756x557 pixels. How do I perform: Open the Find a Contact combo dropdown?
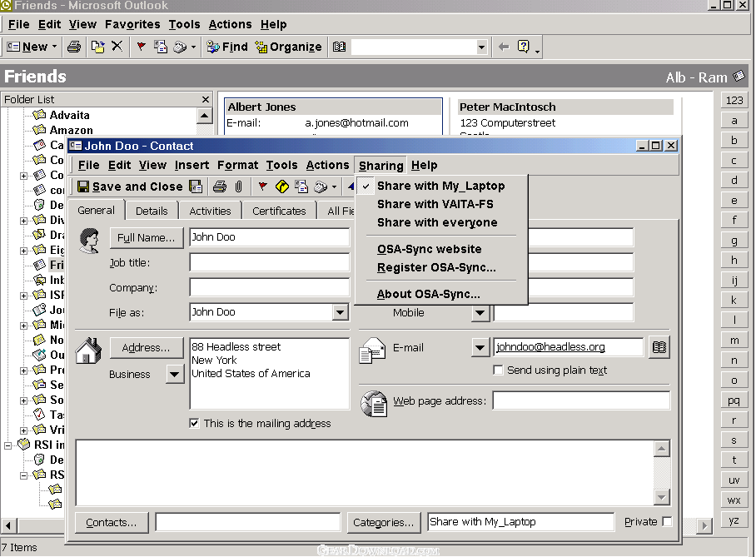click(x=481, y=47)
